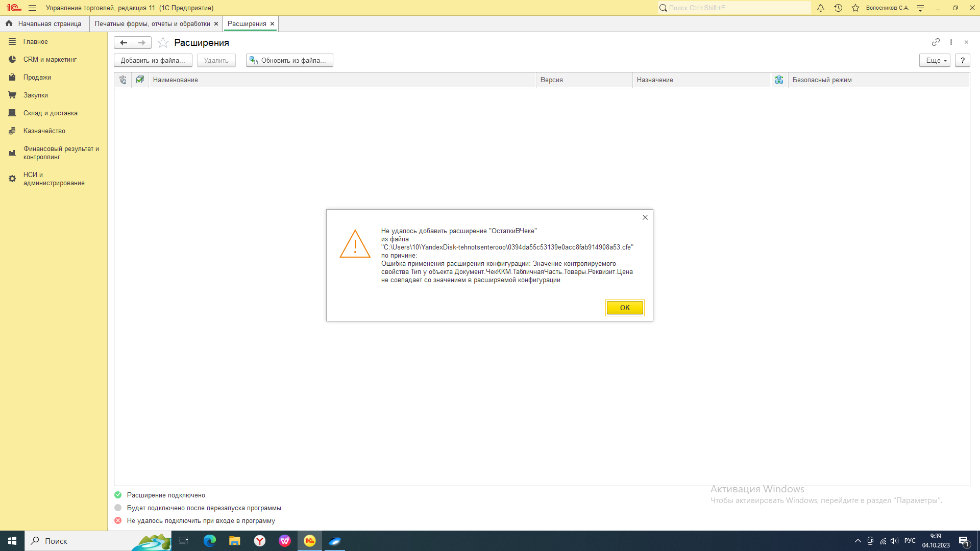Go forward with right arrow button
Viewport: 980px width, 551px height.
(x=142, y=42)
